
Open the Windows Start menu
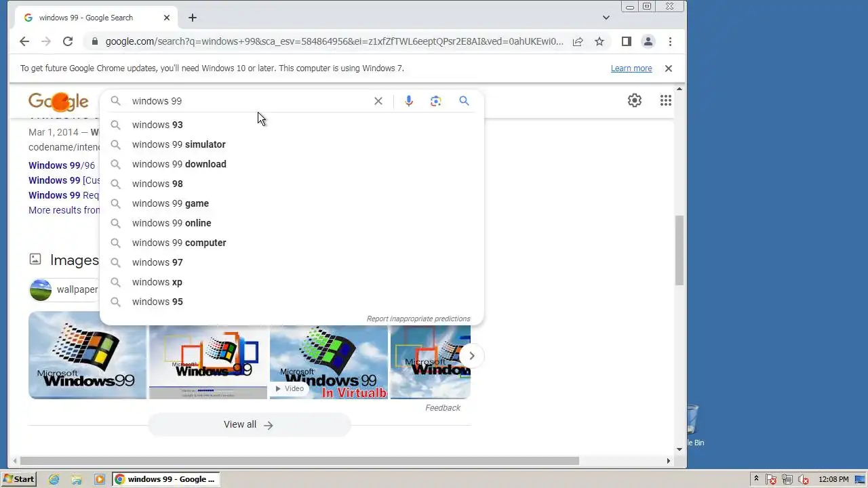tap(19, 479)
